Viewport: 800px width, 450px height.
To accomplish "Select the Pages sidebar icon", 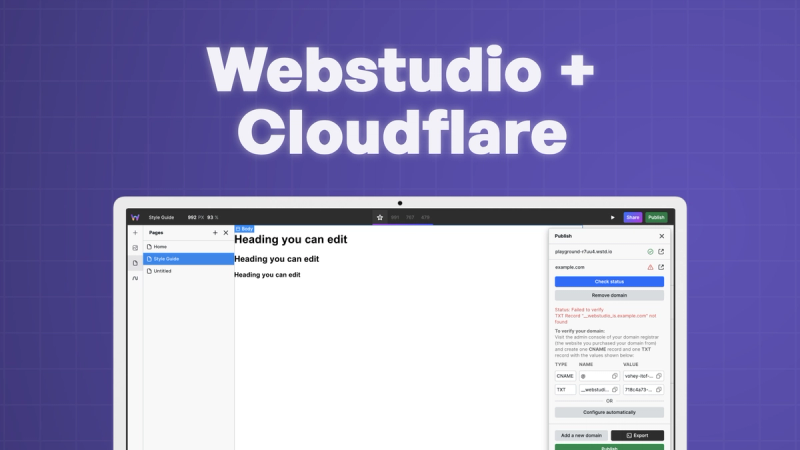I will pyautogui.click(x=135, y=263).
